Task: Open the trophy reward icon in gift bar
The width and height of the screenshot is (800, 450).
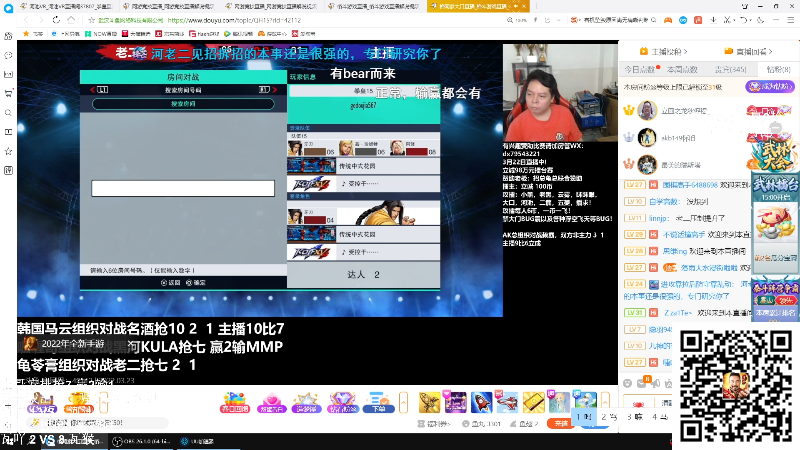Action: [x=78, y=403]
